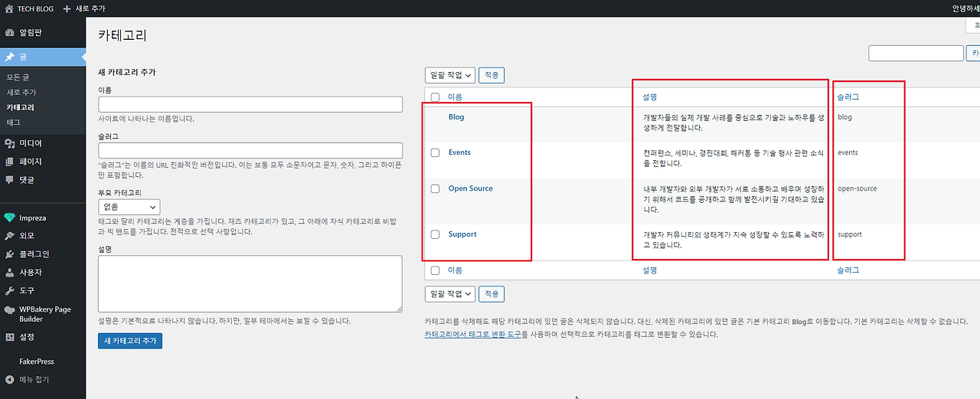Image resolution: width=980 pixels, height=399 pixels.
Task: Click the 새 카테고리 추가 button
Action: click(130, 341)
